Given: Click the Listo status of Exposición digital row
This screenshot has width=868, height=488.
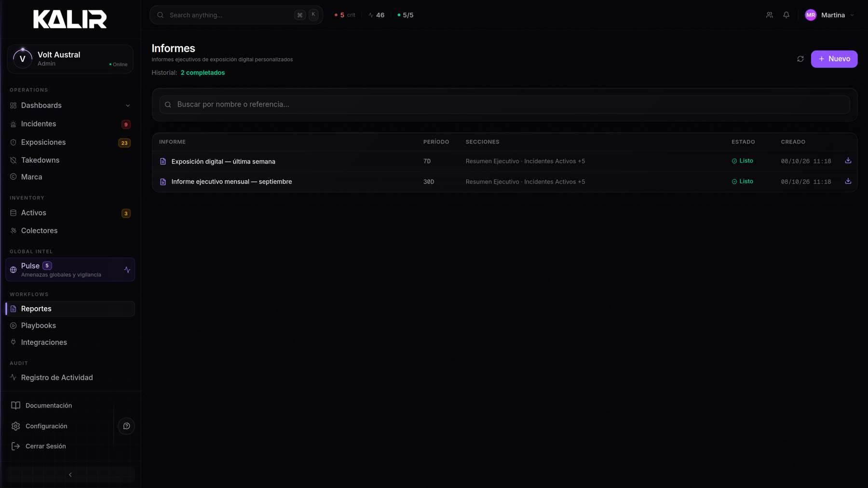Looking at the screenshot, I should coord(742,161).
